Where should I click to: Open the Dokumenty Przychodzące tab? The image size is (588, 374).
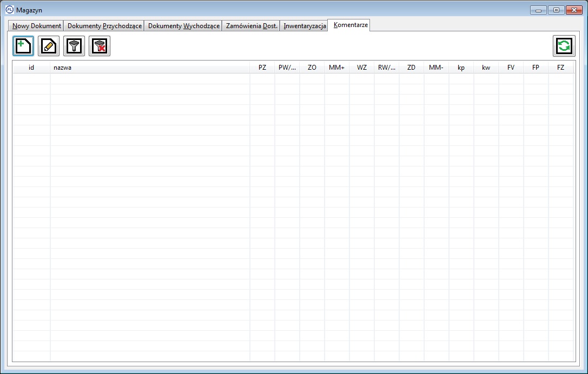(104, 26)
